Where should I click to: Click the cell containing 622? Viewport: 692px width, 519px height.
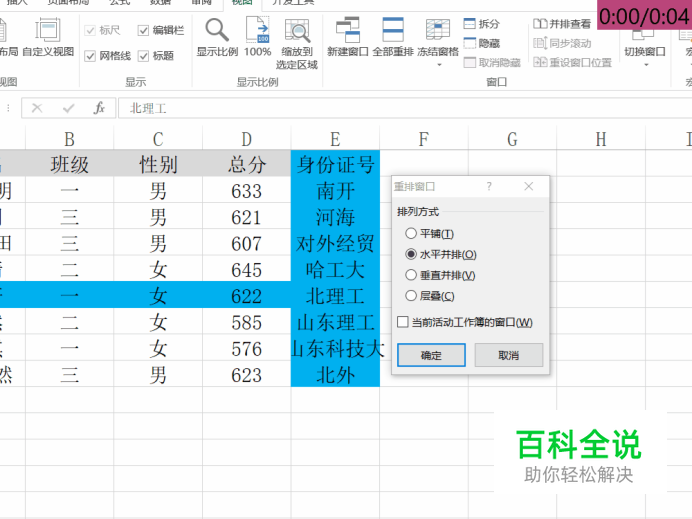click(247, 295)
